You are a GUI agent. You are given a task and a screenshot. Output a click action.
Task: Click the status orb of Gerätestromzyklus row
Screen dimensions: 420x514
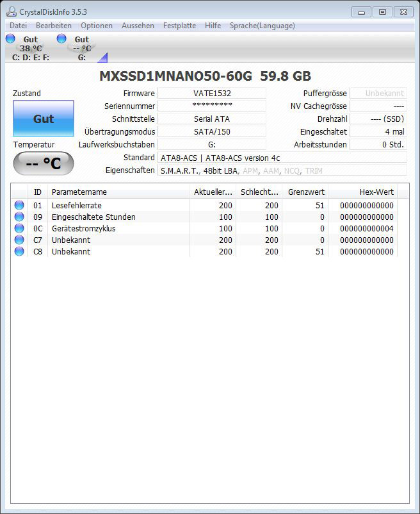19,228
